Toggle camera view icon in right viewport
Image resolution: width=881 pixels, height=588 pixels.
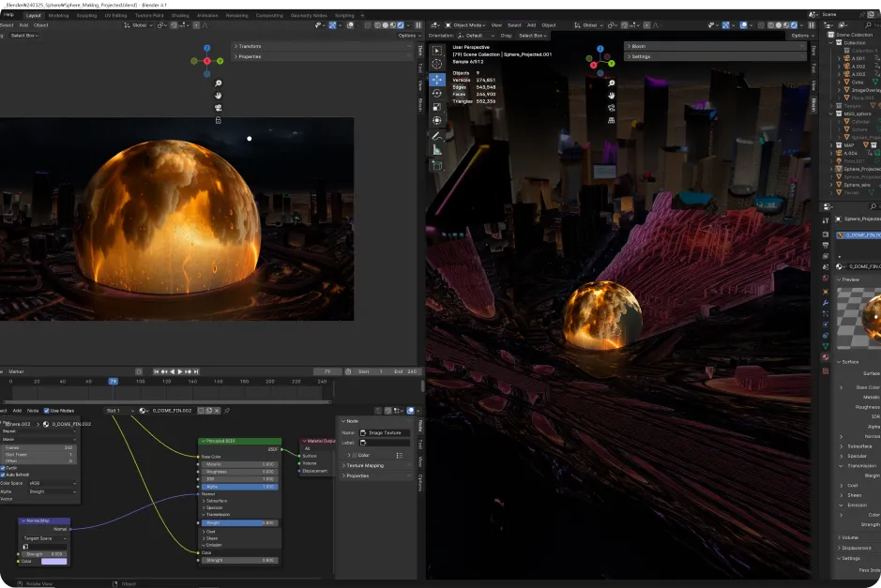coord(612,108)
